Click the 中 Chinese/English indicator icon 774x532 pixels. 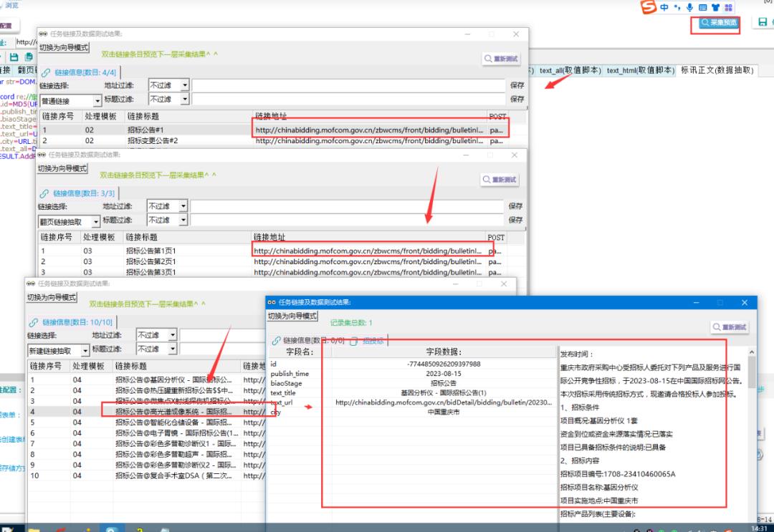pos(664,6)
